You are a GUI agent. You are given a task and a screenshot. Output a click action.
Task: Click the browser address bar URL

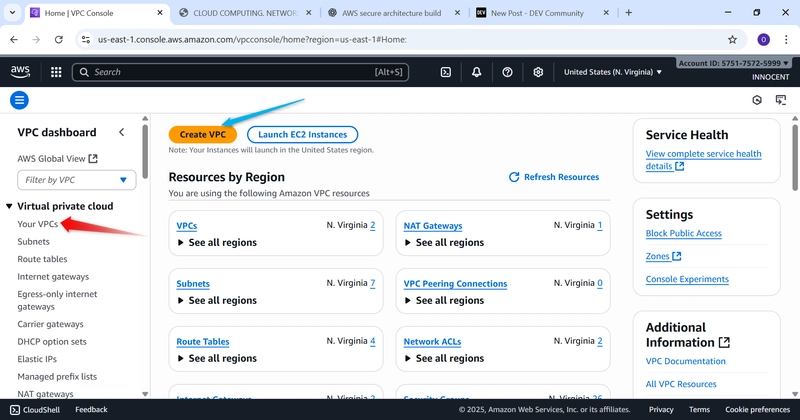point(252,39)
